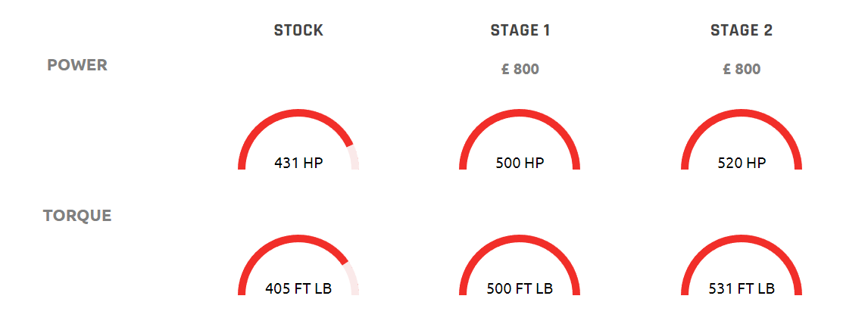The image size is (868, 327).
Task: Click the £ 800 price under Stage 1
Action: point(520,69)
